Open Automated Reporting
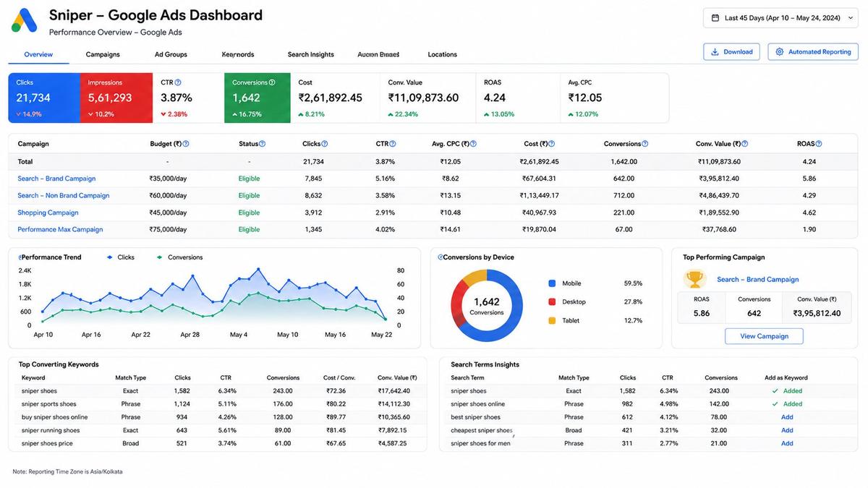The image size is (868, 488). click(813, 52)
